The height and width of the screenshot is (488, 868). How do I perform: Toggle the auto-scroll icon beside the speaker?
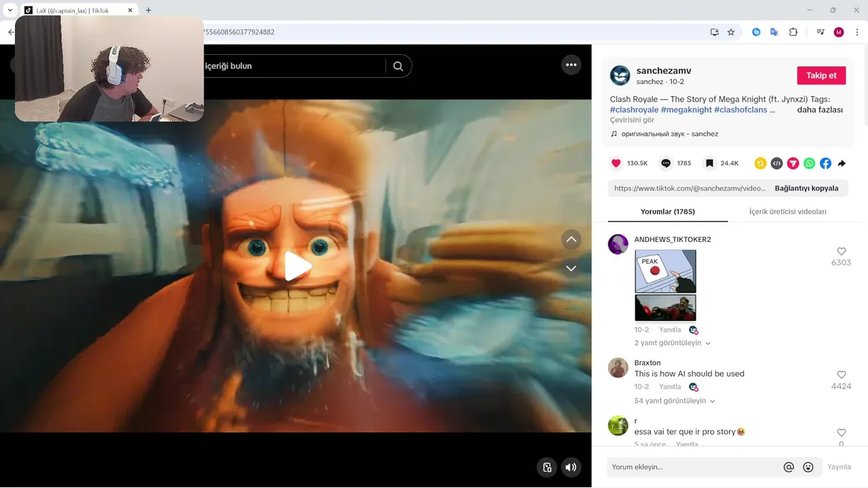(547, 467)
